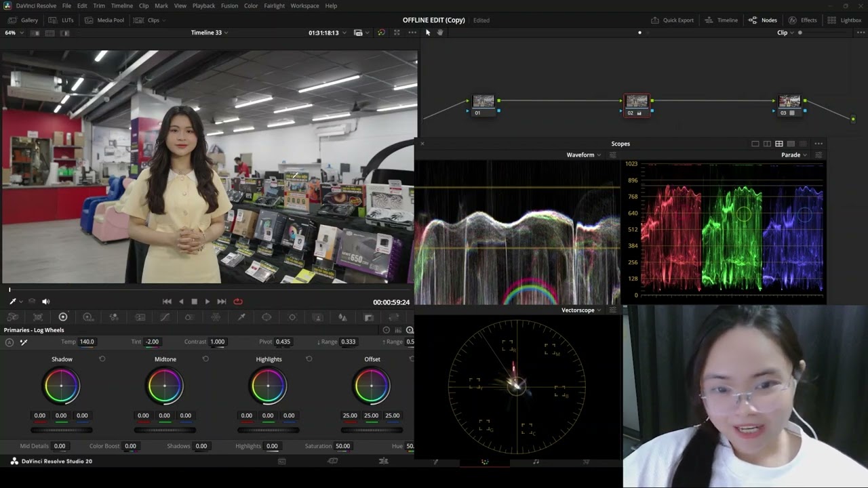This screenshot has width=868, height=488.
Task: Click the Quick Export button
Action: coord(672,20)
